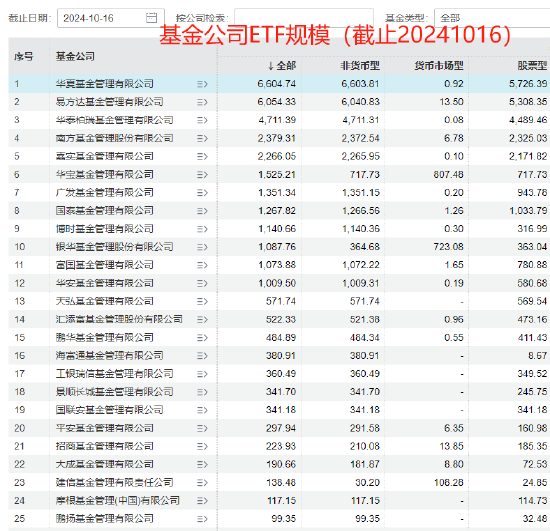Open detail icon for 华夏基金管理有限公司
This screenshot has height=531, width=550.
(x=202, y=84)
